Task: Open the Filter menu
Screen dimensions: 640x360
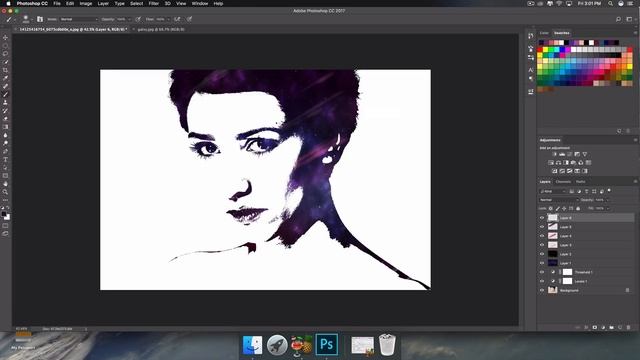Action: [x=153, y=3]
